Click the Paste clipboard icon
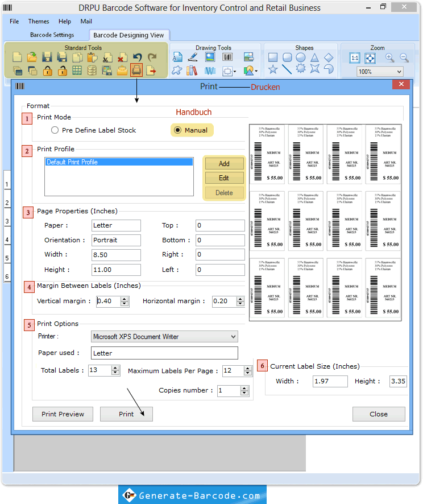 click(x=92, y=57)
